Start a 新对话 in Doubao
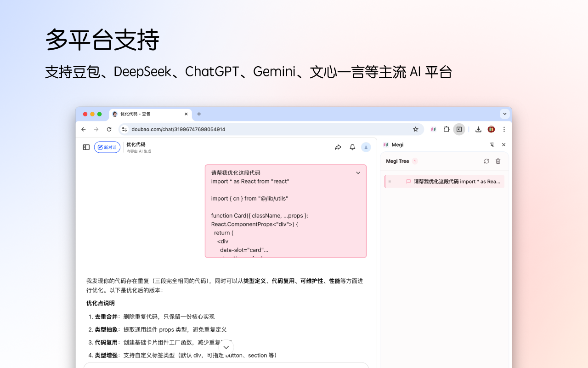Viewport: 588px width, 368px height. click(x=107, y=147)
